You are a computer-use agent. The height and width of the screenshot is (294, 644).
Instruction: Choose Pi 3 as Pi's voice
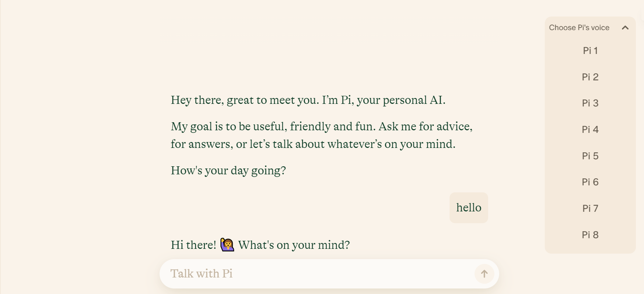(x=590, y=103)
